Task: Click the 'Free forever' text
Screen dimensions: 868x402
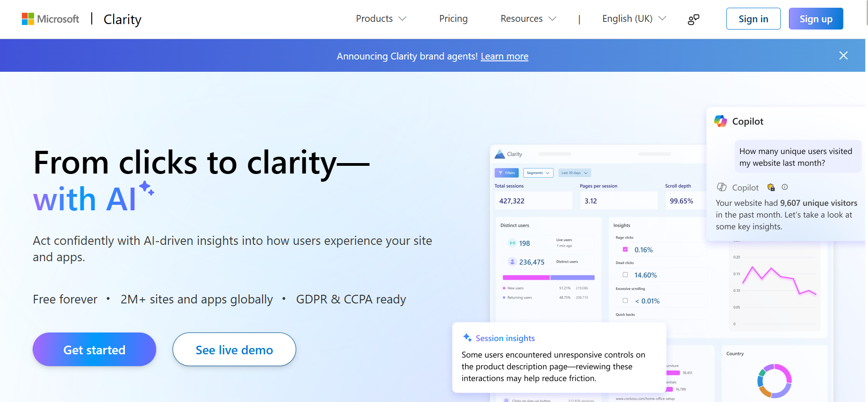Action: click(65, 299)
